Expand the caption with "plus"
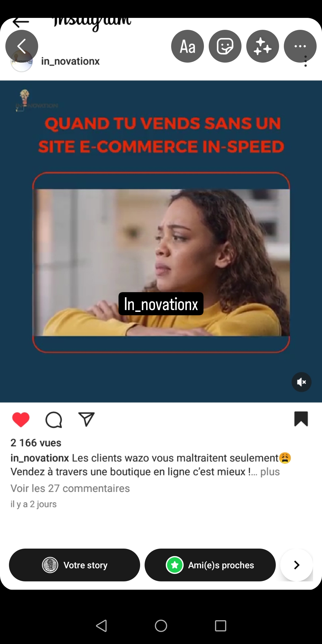 tap(270, 472)
